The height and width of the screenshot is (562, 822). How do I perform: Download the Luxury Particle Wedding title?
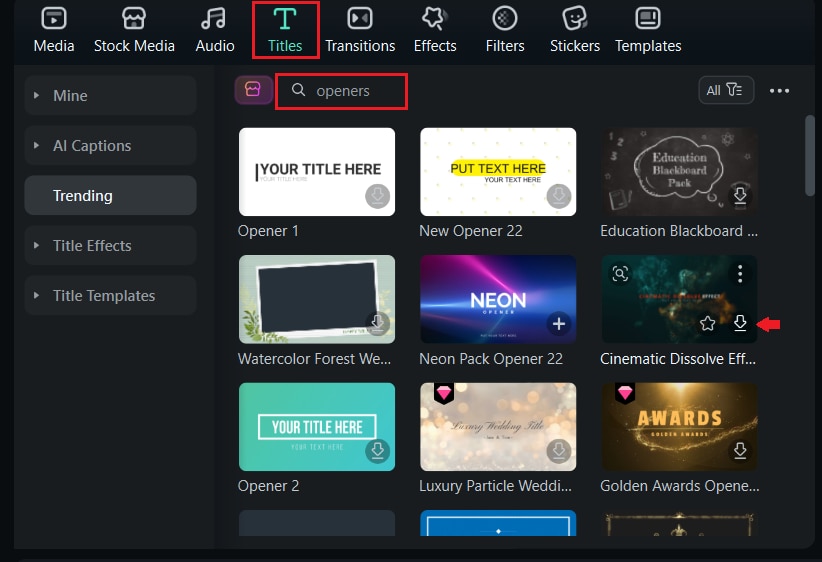tap(559, 451)
